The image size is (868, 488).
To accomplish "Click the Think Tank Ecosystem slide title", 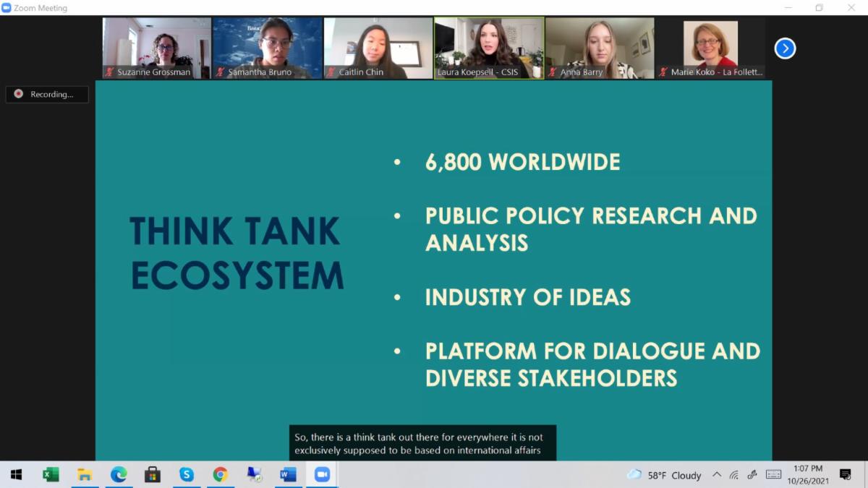I will click(237, 253).
